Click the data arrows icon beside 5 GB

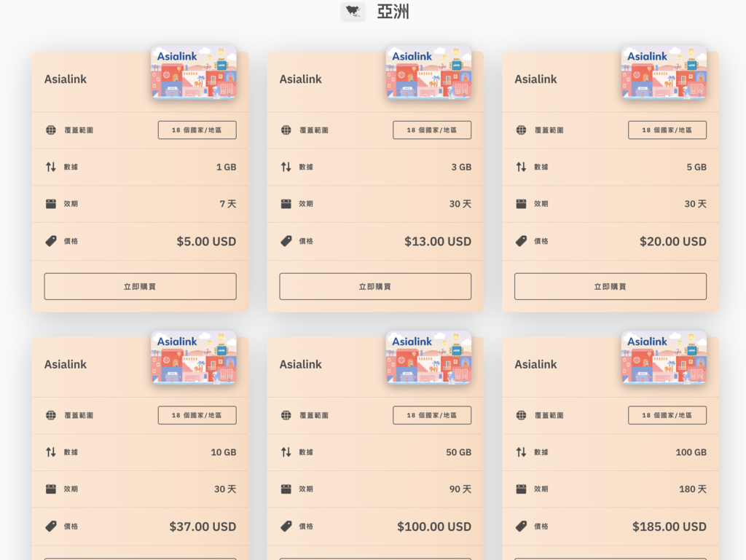(x=521, y=167)
